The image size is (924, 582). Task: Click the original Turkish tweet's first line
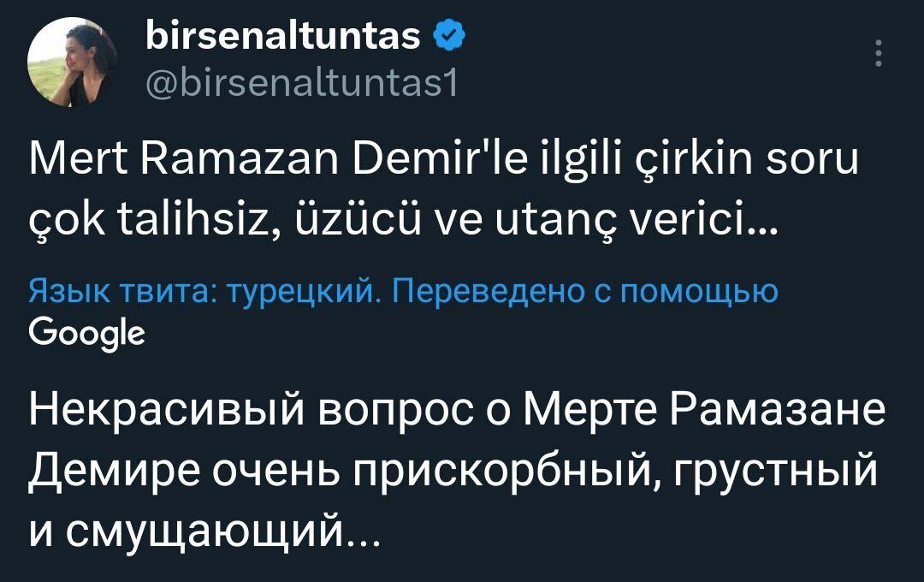pyautogui.click(x=442, y=159)
